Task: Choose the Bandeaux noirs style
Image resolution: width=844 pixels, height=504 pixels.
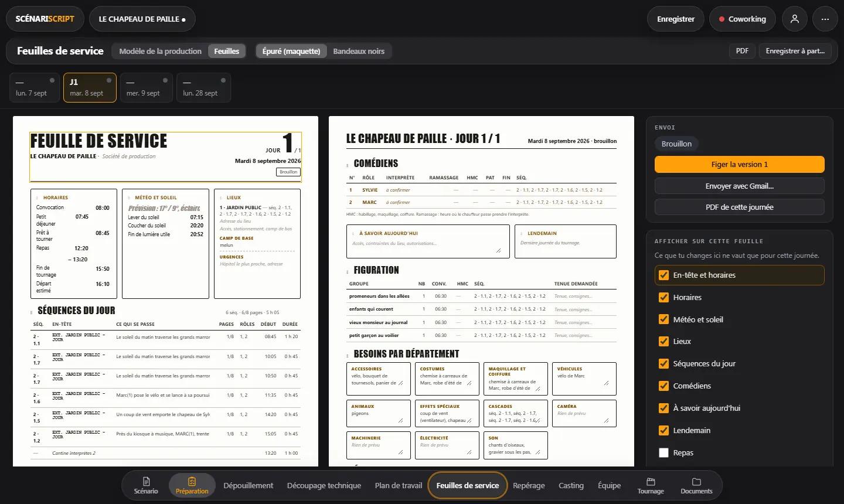Action: pyautogui.click(x=359, y=51)
